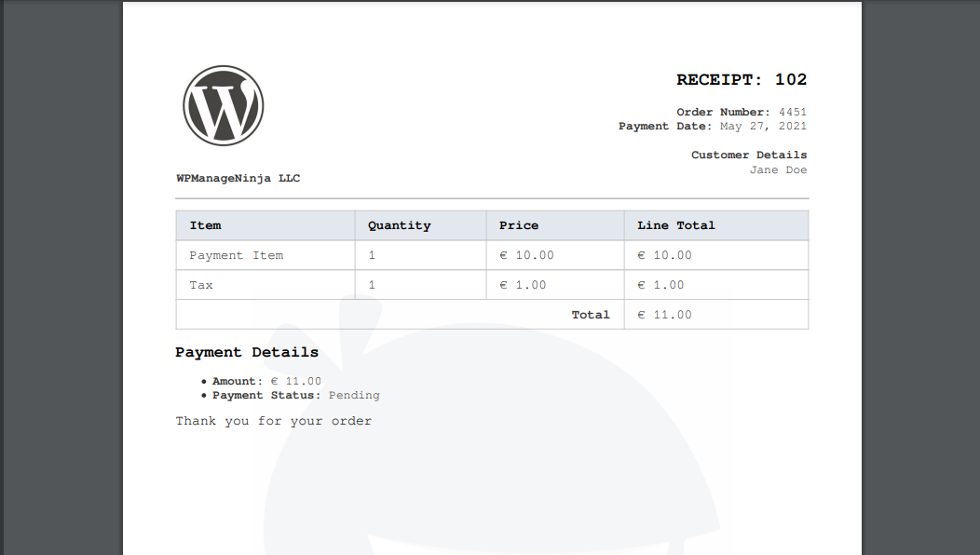Select the € 11.00 value in Total row

click(664, 315)
